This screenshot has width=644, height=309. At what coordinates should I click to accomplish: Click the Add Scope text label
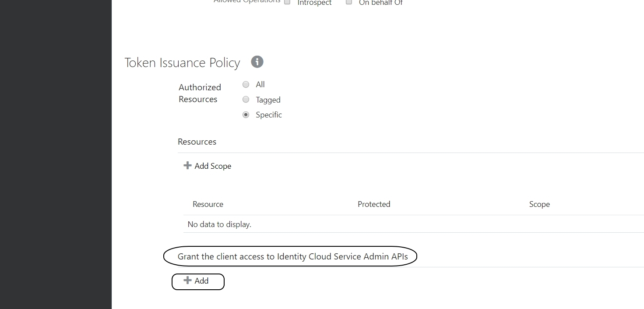click(x=213, y=166)
